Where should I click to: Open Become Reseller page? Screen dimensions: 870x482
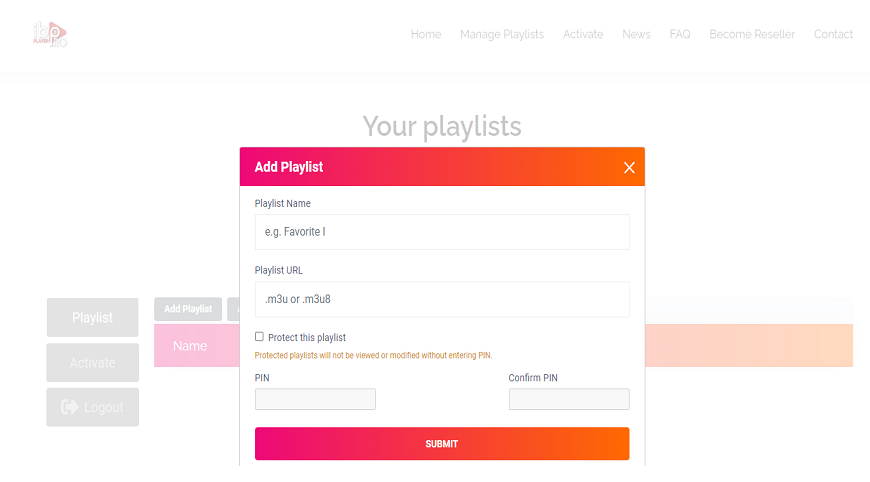[752, 34]
